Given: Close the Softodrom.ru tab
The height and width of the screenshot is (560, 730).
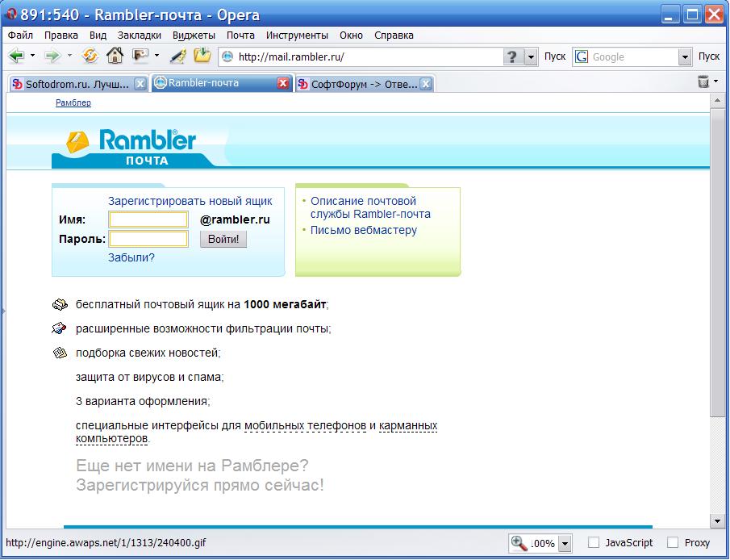Looking at the screenshot, I should tap(140, 84).
